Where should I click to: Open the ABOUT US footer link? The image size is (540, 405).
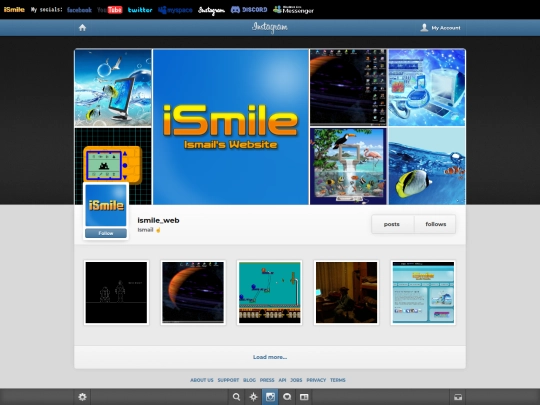click(x=202, y=380)
